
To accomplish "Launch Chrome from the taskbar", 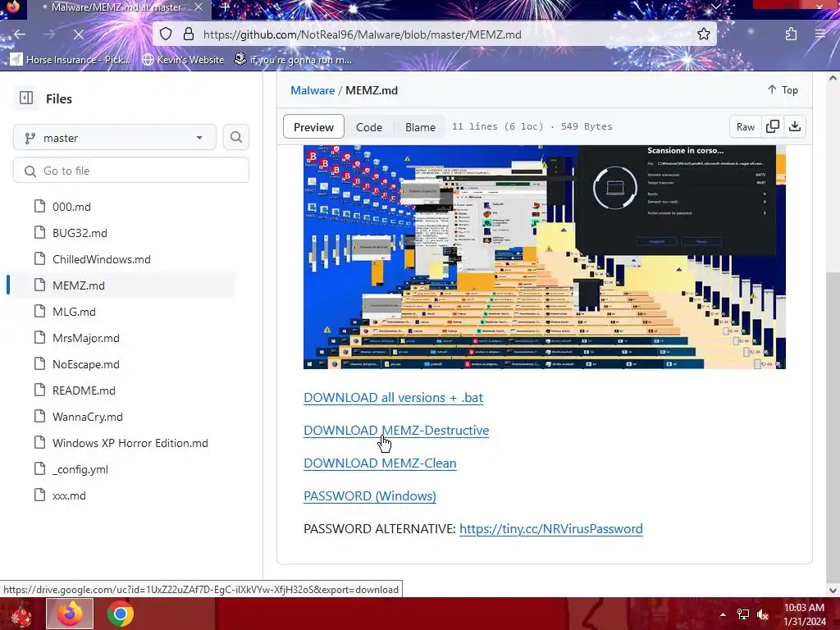I will (120, 614).
